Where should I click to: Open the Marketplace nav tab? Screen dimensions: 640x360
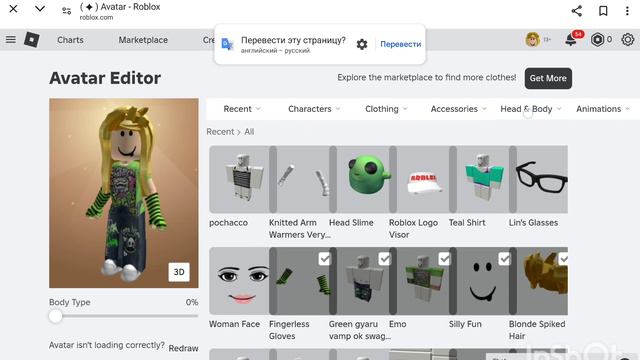click(143, 40)
